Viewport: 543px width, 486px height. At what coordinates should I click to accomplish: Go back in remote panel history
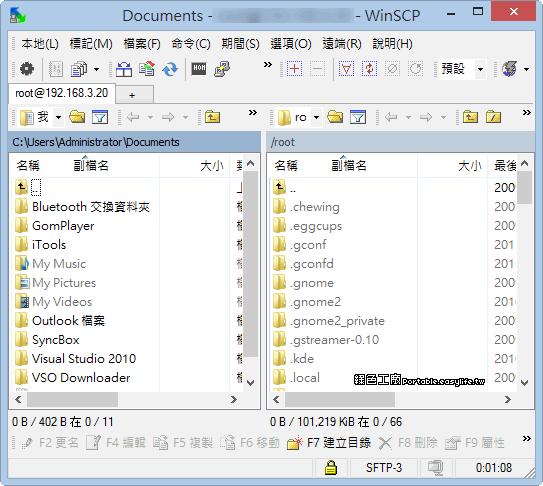tap(391, 117)
